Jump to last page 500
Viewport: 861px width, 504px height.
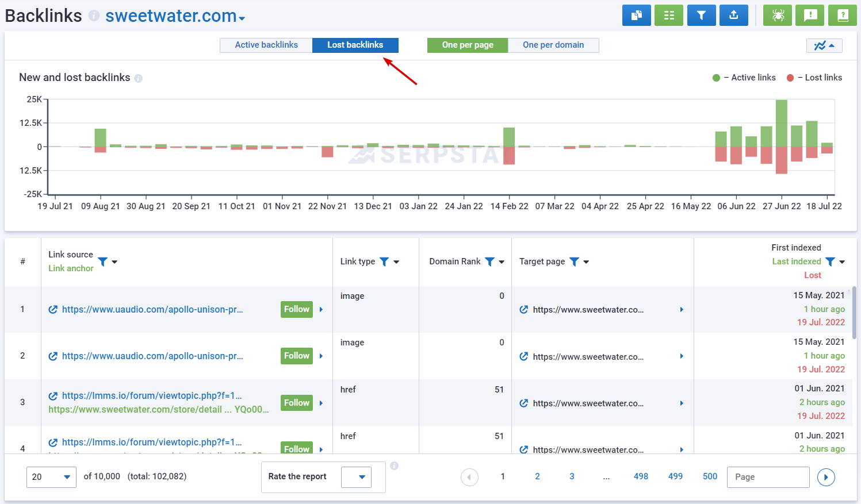pyautogui.click(x=710, y=476)
